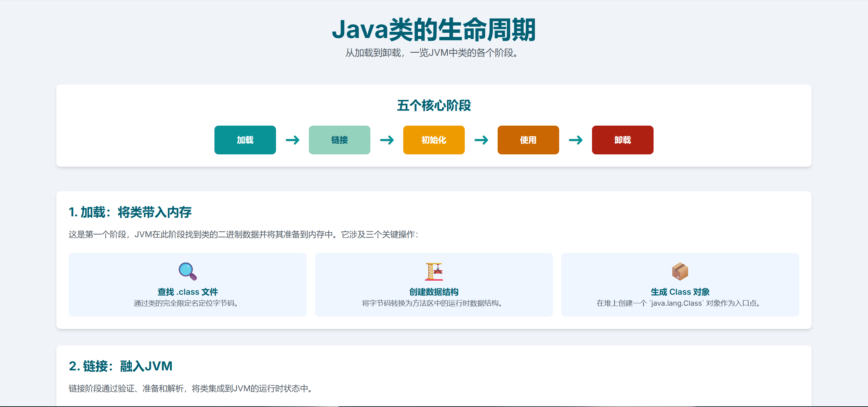Select the red 卸载 stage box

click(x=622, y=140)
